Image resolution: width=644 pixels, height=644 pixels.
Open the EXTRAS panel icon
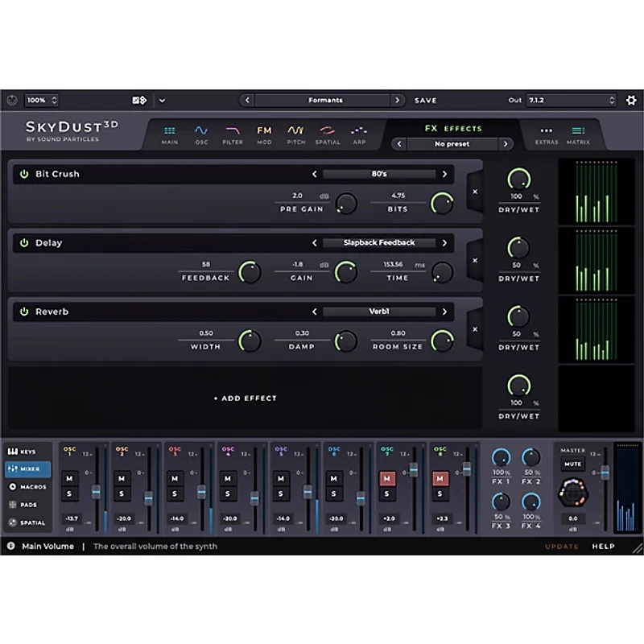tap(547, 134)
